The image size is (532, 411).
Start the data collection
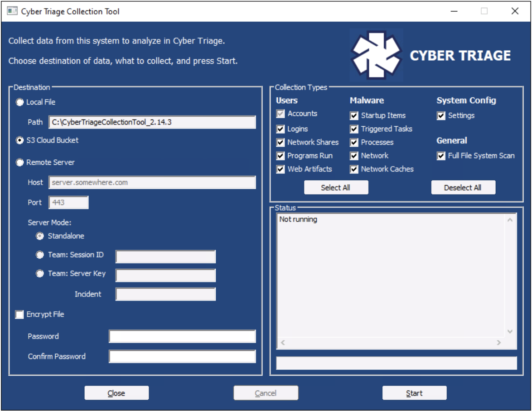tap(414, 393)
